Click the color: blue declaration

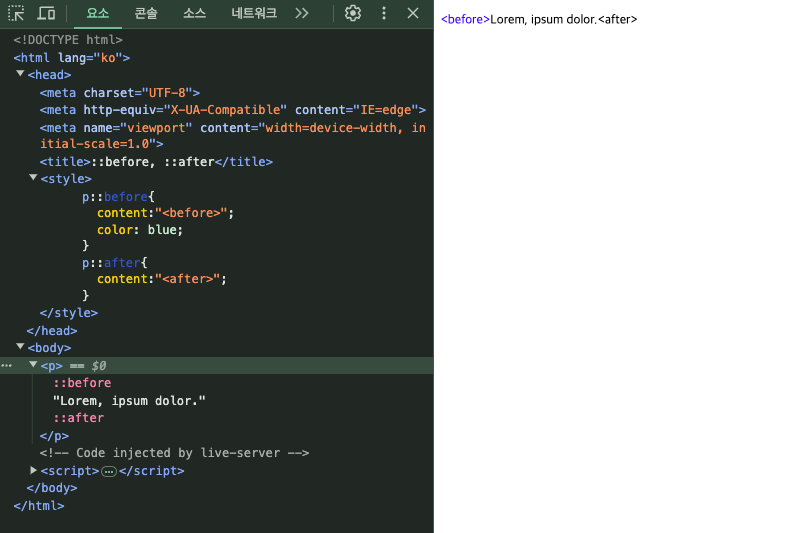pos(140,230)
